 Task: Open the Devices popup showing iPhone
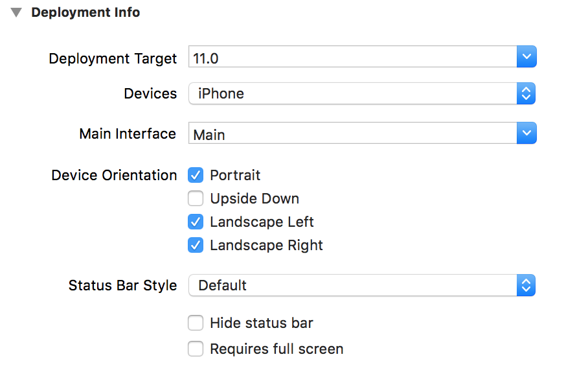pos(352,93)
